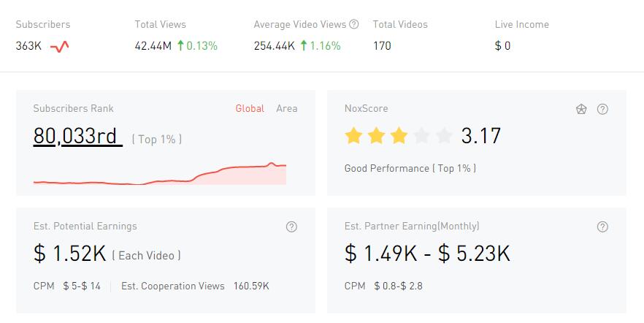Image resolution: width=644 pixels, height=323 pixels.
Task: Click the green arrow beside Total Views
Action: (180, 46)
